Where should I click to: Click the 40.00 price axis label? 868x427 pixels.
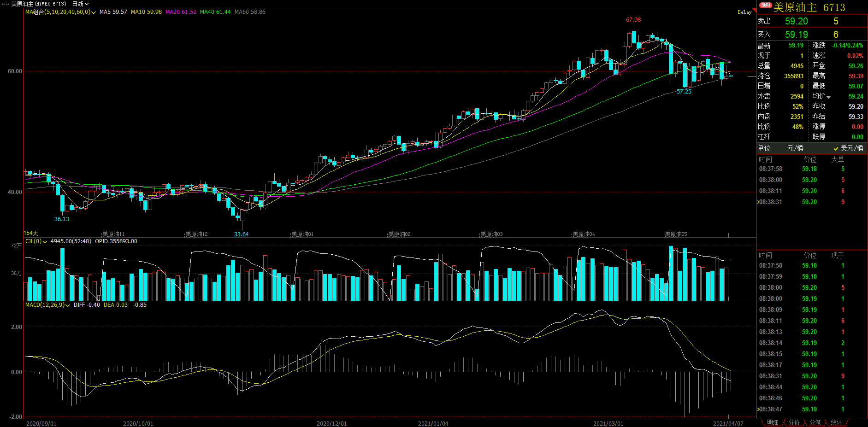click(15, 192)
